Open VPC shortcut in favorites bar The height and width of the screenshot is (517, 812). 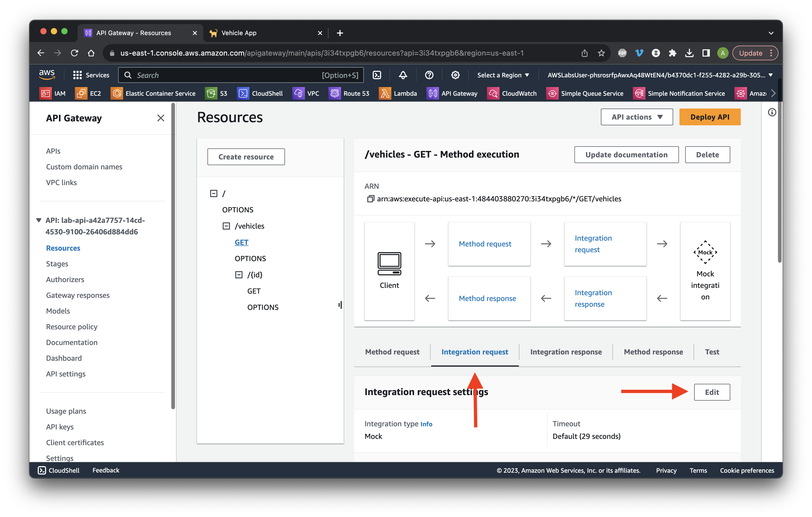coord(306,93)
